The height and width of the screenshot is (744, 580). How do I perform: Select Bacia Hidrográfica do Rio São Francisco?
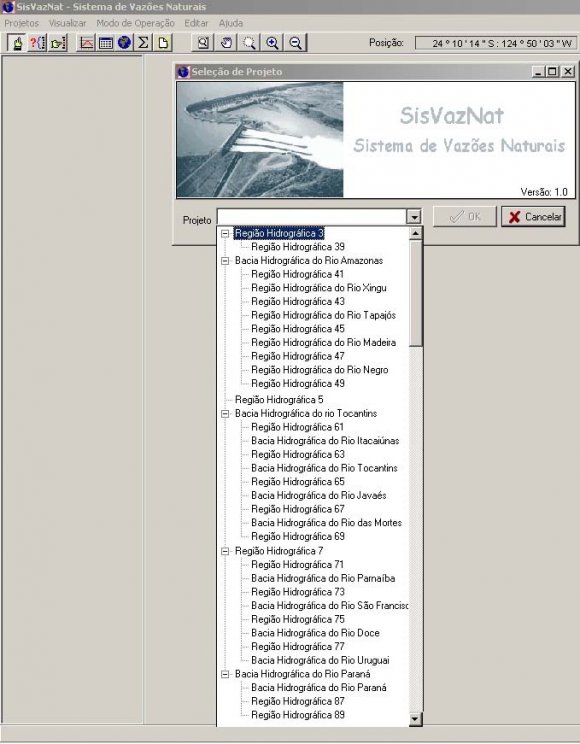click(329, 606)
